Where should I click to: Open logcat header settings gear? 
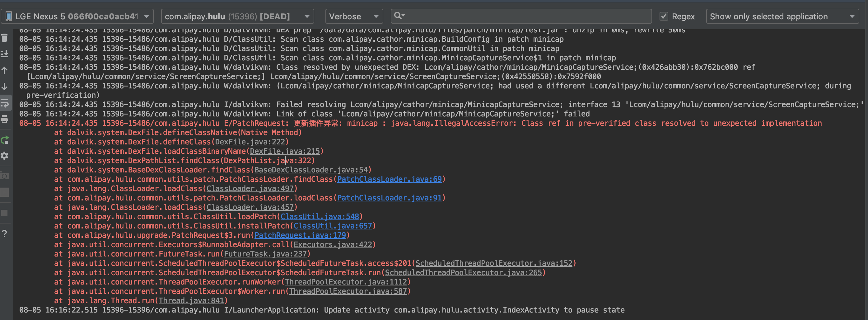click(x=4, y=156)
